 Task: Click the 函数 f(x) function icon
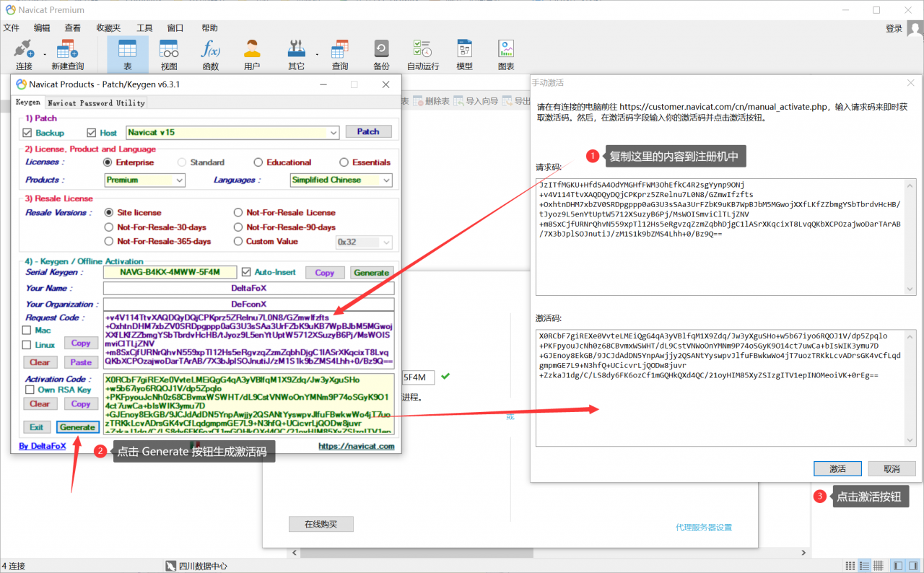point(210,54)
